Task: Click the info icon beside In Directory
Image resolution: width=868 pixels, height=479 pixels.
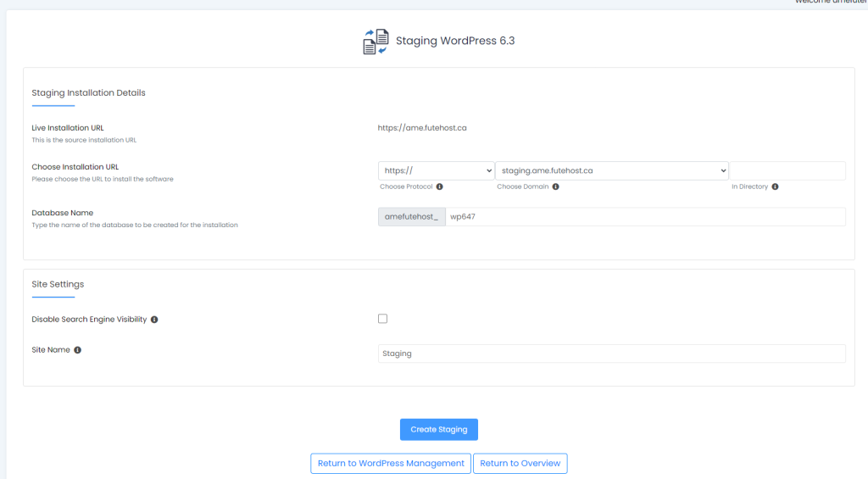Action: coord(775,187)
